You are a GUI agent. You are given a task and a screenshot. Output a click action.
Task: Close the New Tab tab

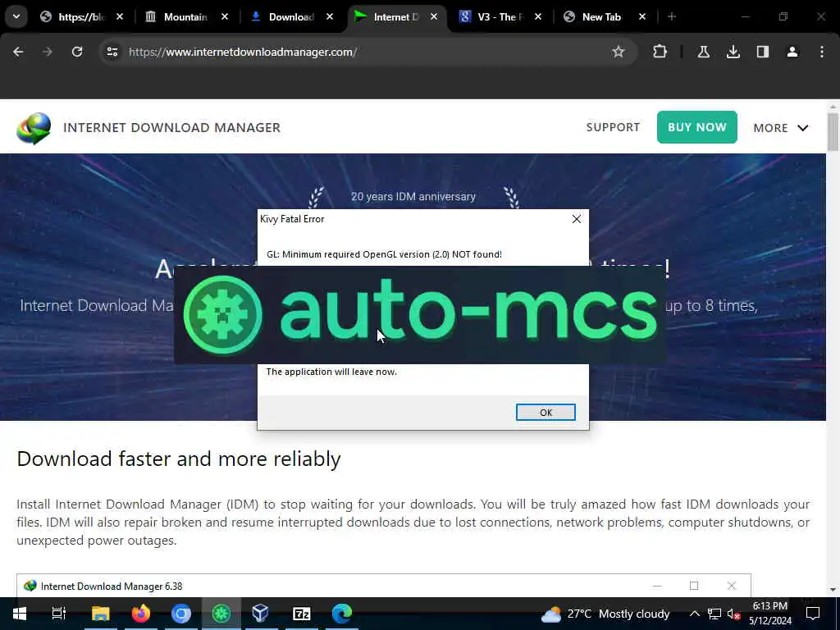642,16
